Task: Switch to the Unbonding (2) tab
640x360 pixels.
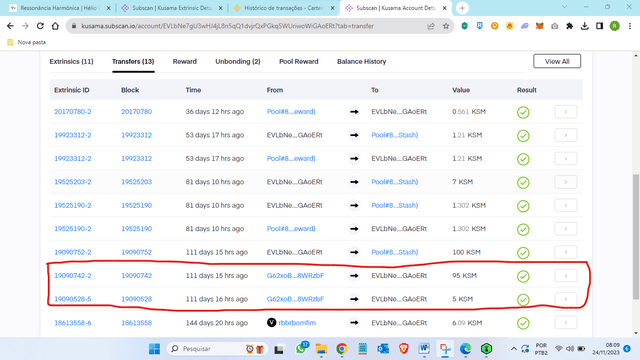Action: (238, 62)
